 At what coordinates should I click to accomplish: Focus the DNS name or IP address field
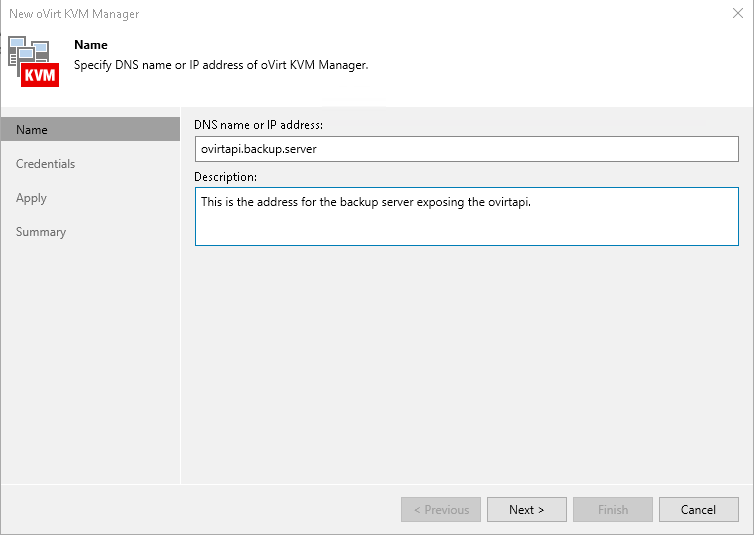[466, 148]
